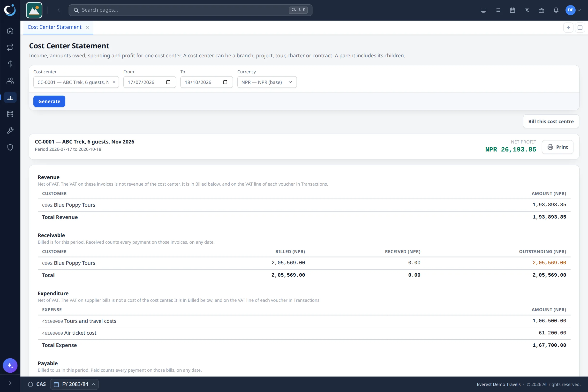The height and width of the screenshot is (392, 588).
Task: Open the FY 2083/84 fiscal year selector
Action: click(74, 384)
